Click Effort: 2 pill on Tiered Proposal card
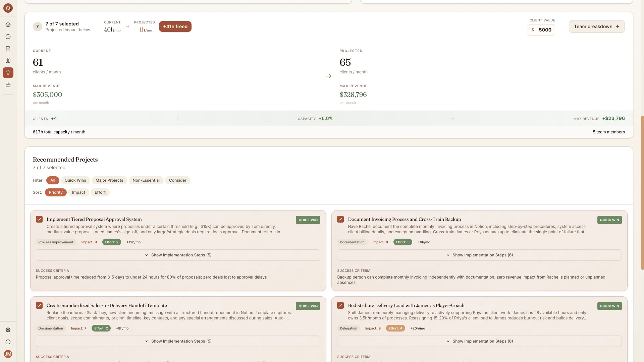Viewport: 644px width, 362px height. (x=112, y=242)
